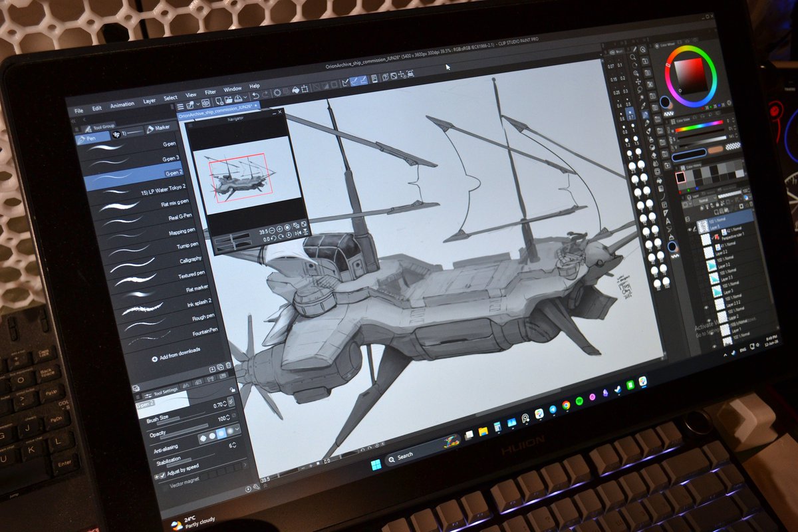Viewport: 798px width, 532px height.
Task: Close the Navigator floating panel
Action: [280, 112]
